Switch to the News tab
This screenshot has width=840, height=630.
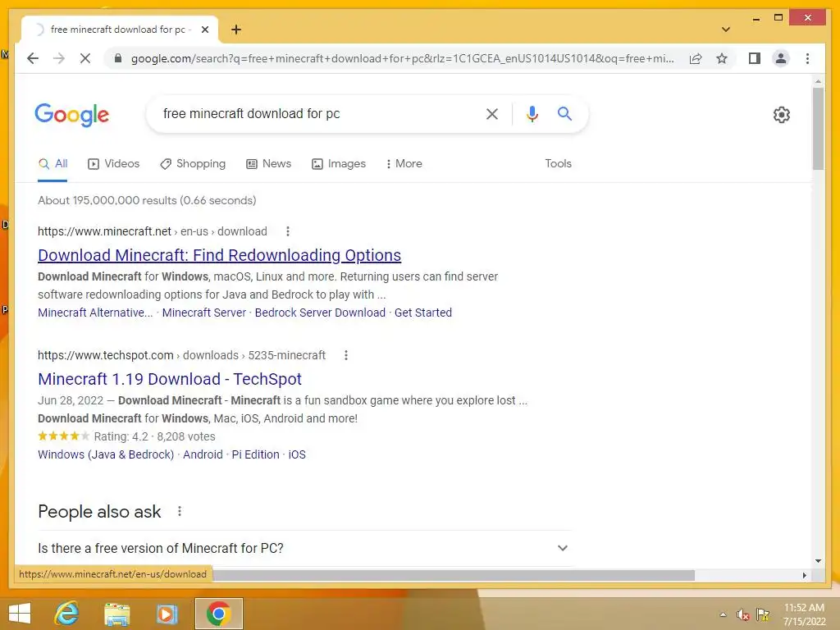pos(269,163)
